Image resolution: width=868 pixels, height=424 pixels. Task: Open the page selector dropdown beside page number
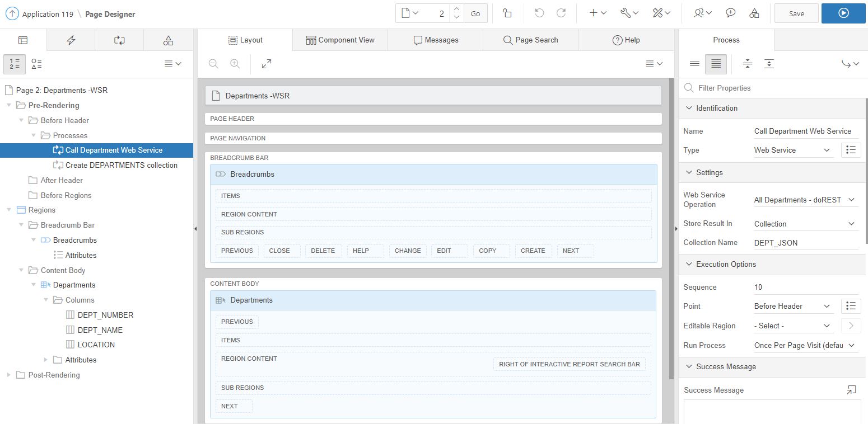(x=410, y=13)
